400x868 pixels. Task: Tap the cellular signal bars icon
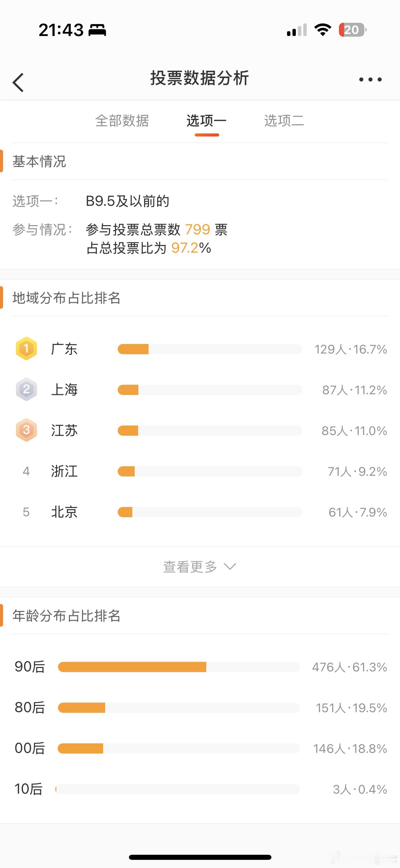[x=297, y=30]
